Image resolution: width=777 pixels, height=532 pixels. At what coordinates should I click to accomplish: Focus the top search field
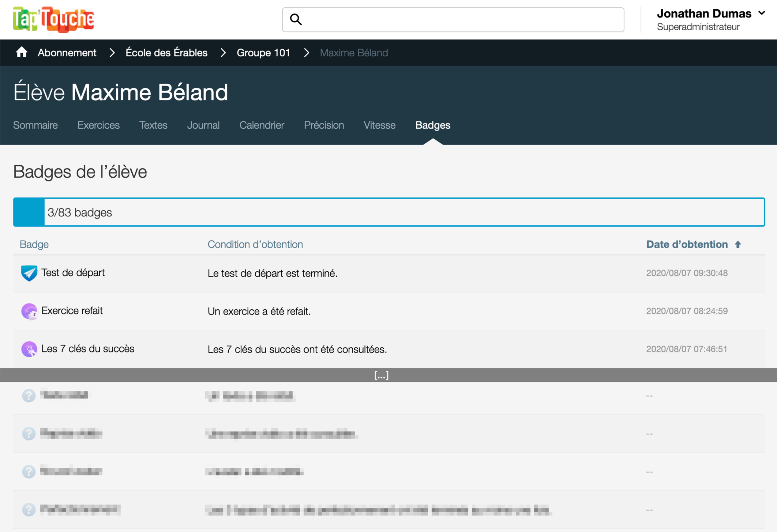pyautogui.click(x=461, y=19)
